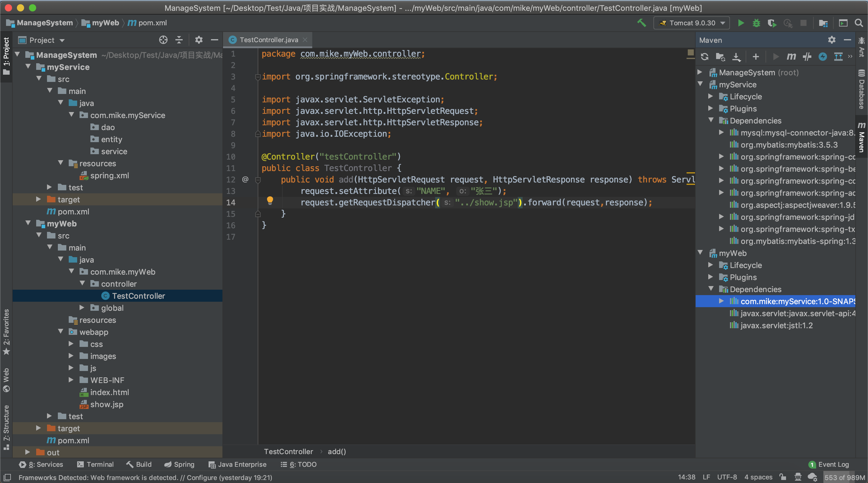
Task: Open the Ant side tool window
Action: (861, 47)
